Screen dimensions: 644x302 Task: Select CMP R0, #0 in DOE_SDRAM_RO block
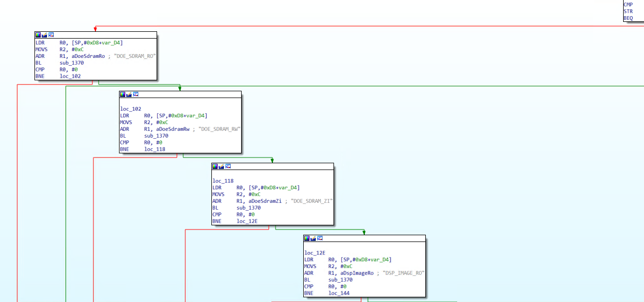tap(56, 70)
